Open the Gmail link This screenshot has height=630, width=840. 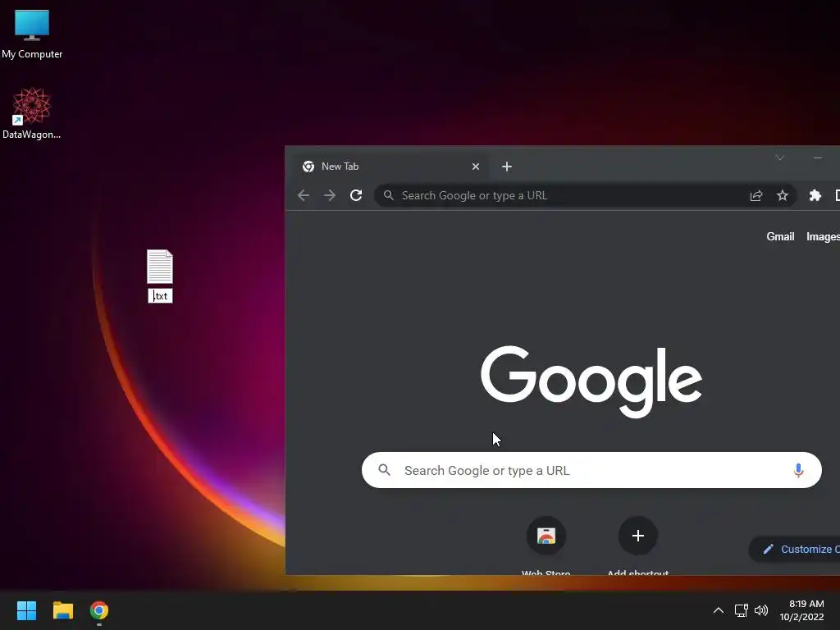click(x=780, y=237)
